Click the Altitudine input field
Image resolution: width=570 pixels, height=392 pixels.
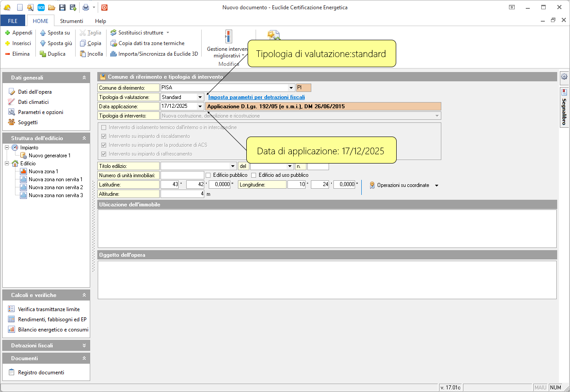[182, 194]
